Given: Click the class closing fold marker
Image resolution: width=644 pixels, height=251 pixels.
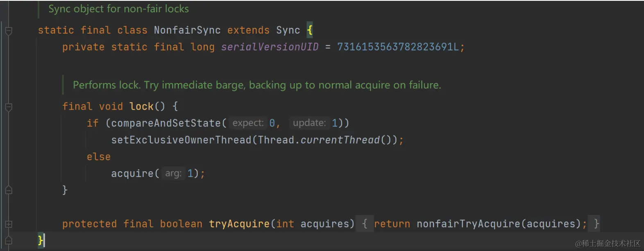Looking at the screenshot, I should pos(9,240).
